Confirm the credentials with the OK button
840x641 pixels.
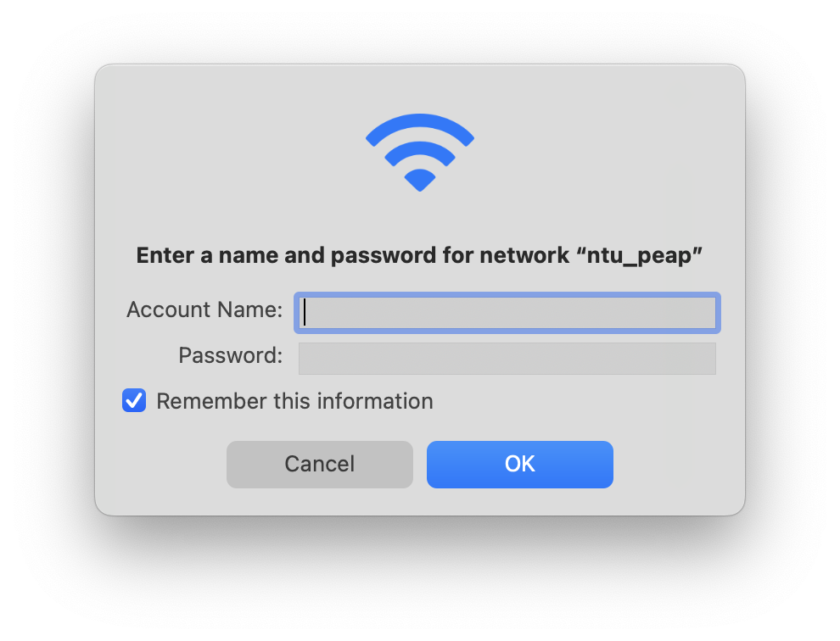tap(519, 465)
